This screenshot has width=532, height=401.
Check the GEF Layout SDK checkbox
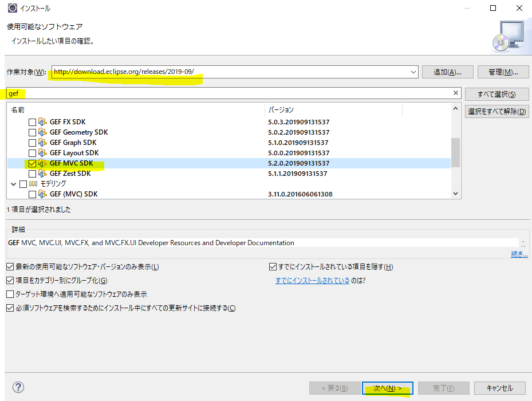coord(32,153)
